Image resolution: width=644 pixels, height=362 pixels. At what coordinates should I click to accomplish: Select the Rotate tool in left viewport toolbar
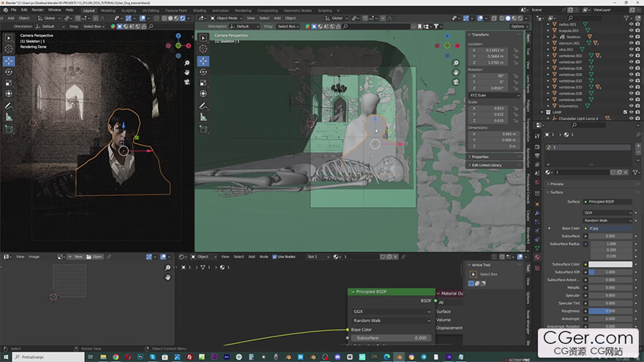tap(9, 72)
